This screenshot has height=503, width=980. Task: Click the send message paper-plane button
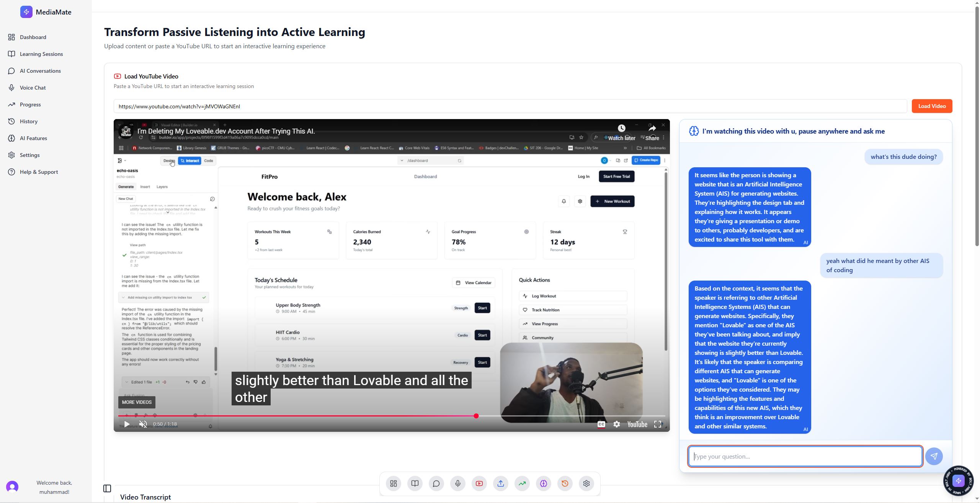[x=934, y=456]
